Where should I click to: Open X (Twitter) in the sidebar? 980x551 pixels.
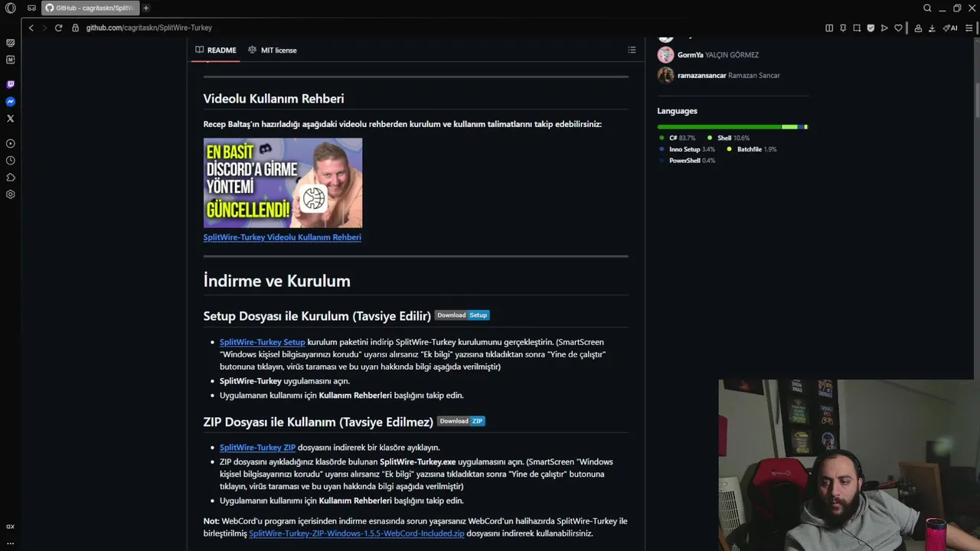(x=10, y=119)
